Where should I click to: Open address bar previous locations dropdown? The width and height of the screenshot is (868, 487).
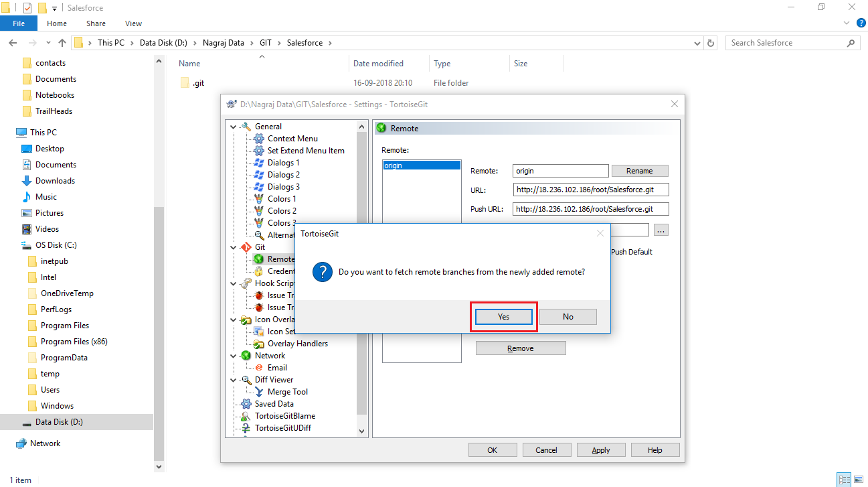tap(698, 43)
